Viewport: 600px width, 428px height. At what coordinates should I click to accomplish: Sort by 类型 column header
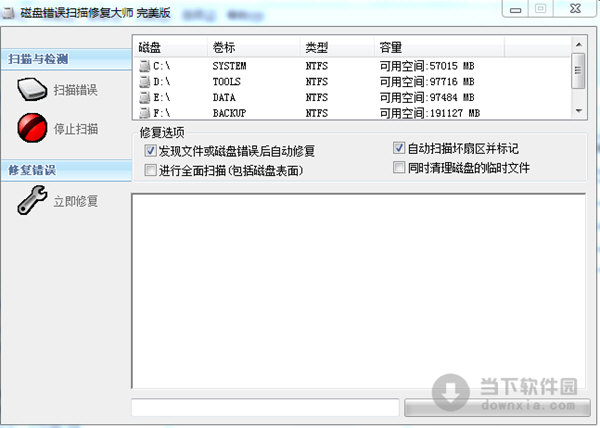tap(337, 48)
